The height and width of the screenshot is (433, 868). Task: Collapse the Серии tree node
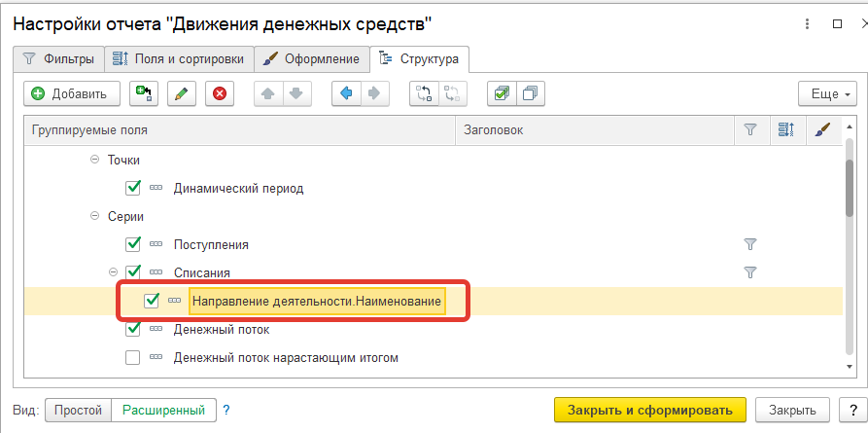(94, 216)
